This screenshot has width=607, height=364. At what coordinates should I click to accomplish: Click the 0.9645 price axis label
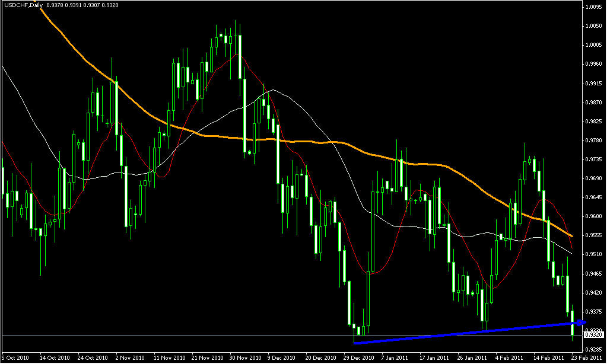(x=594, y=197)
